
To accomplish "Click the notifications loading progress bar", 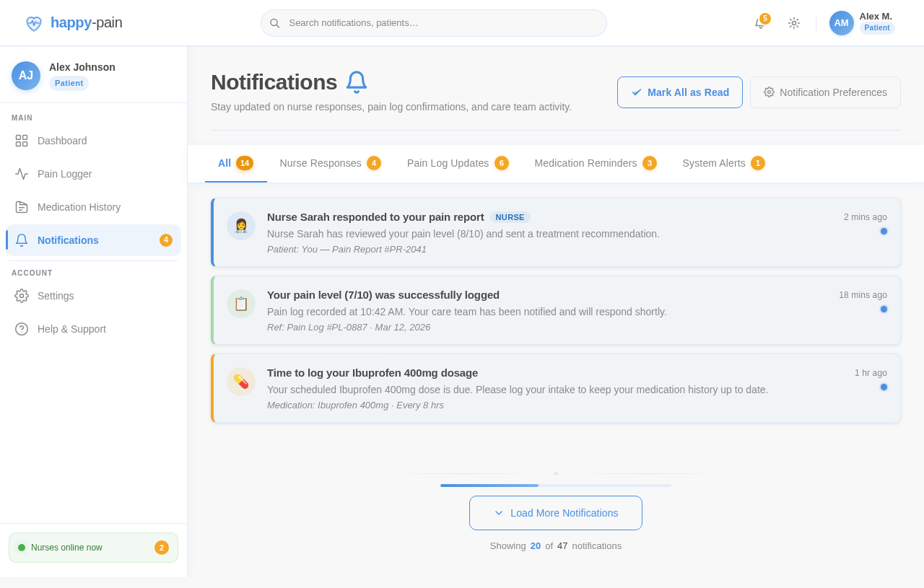I will pyautogui.click(x=556, y=486).
